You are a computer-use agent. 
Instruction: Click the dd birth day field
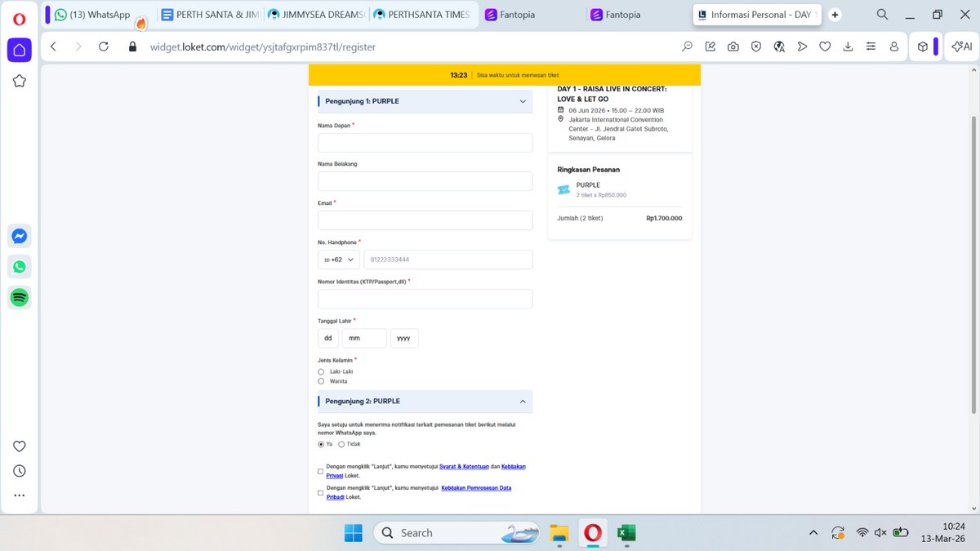pyautogui.click(x=327, y=338)
